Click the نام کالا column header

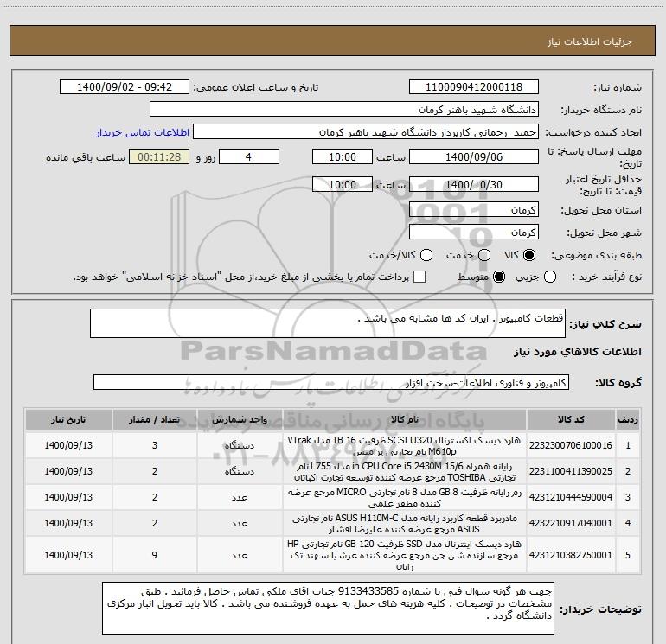(405, 420)
